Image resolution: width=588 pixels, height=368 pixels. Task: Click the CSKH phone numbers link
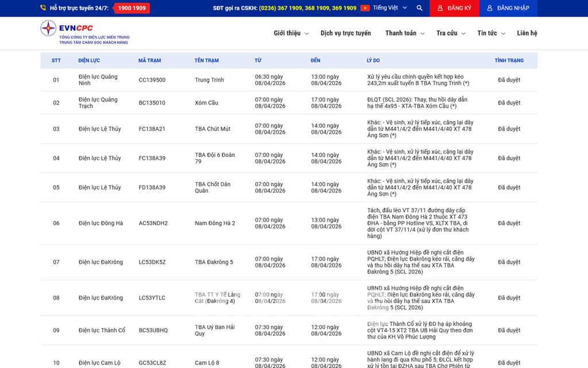click(307, 8)
